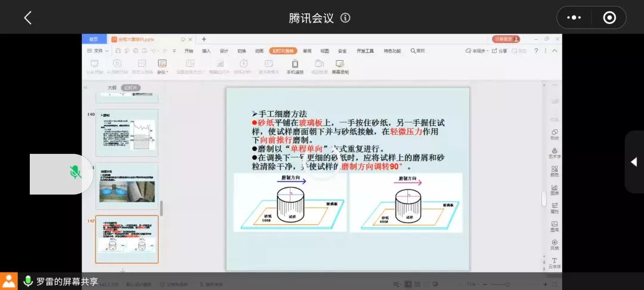644x290 pixels.
Task: Tap the circular record-style button at top right
Action: pyautogui.click(x=609, y=18)
